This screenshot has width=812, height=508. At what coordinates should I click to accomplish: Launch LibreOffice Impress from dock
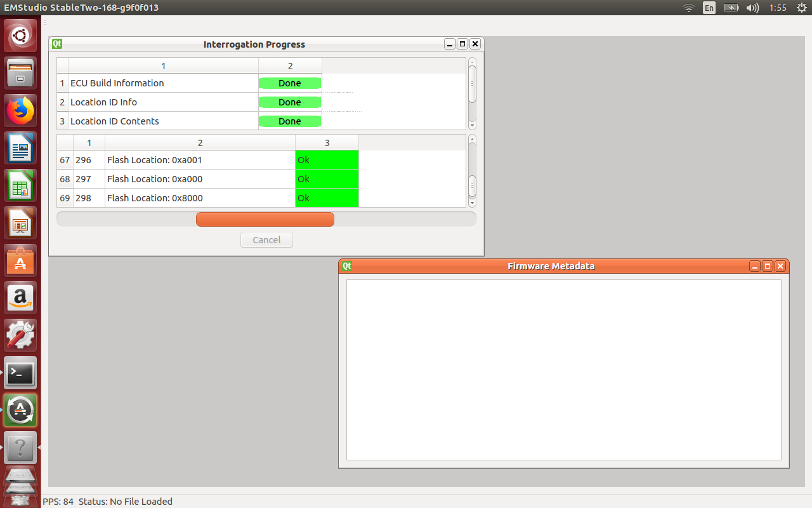click(20, 224)
